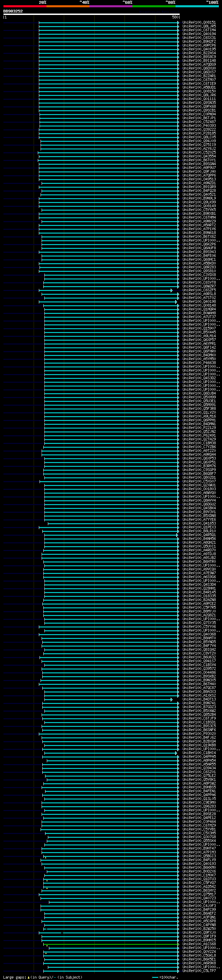Select hit UniRef100_Q40198
This screenshot has height=980, width=222.
pos(199,302)
